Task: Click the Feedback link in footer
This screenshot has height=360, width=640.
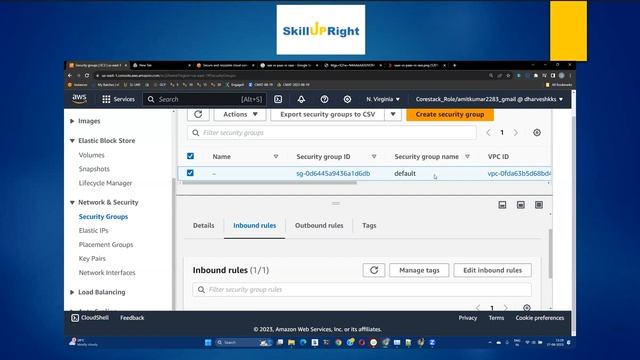Action: [132, 318]
